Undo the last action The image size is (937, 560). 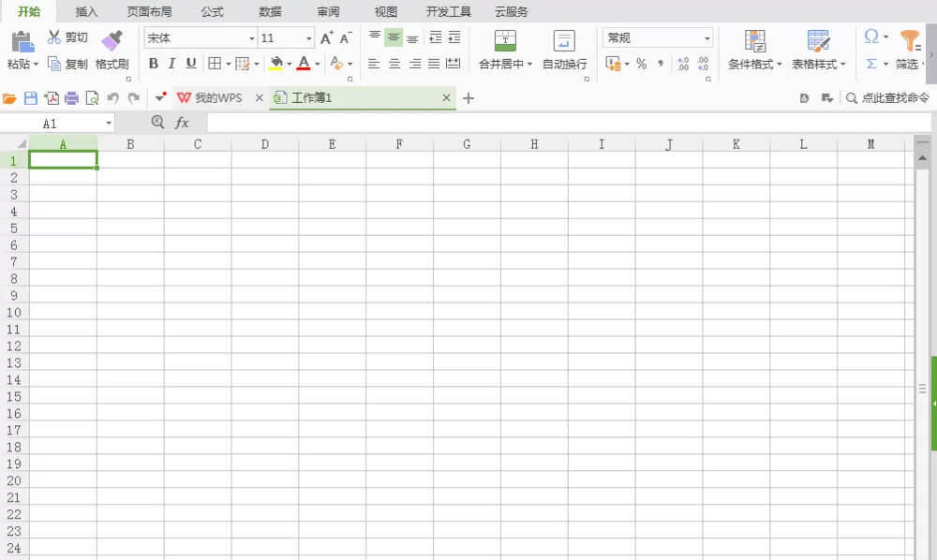pyautogui.click(x=112, y=98)
